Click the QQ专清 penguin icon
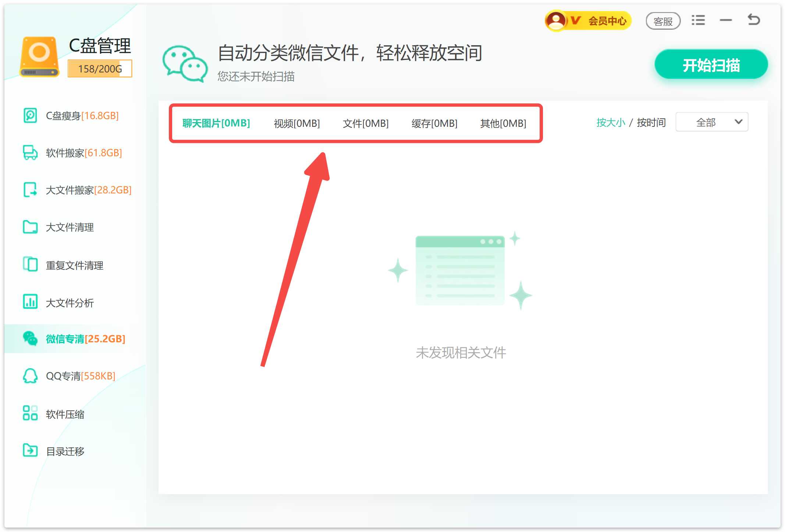The width and height of the screenshot is (785, 532). point(30,376)
